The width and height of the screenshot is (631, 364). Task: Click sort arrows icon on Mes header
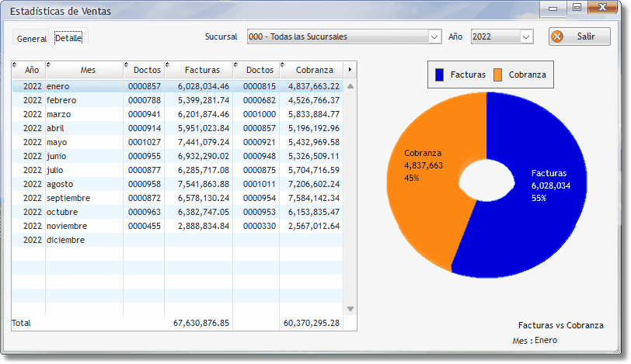click(x=49, y=64)
